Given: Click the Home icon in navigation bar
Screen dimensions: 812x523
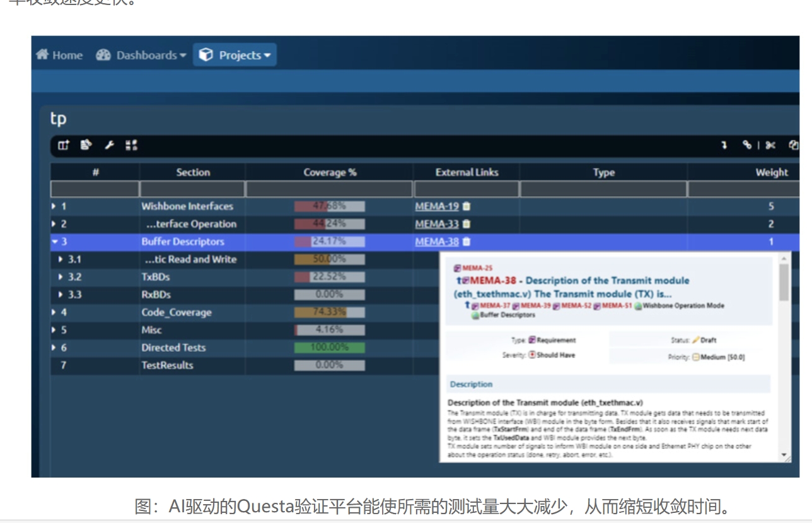Looking at the screenshot, I should click(x=43, y=55).
